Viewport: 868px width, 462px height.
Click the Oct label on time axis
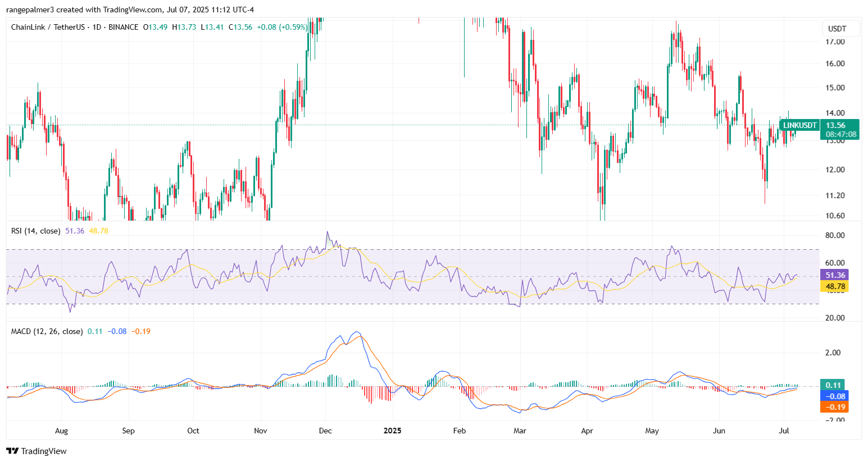pos(193,431)
